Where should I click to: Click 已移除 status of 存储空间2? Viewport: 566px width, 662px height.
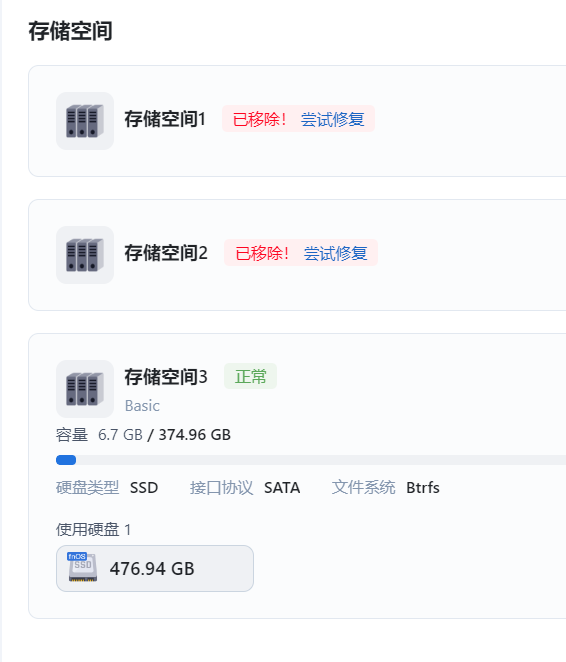(262, 253)
